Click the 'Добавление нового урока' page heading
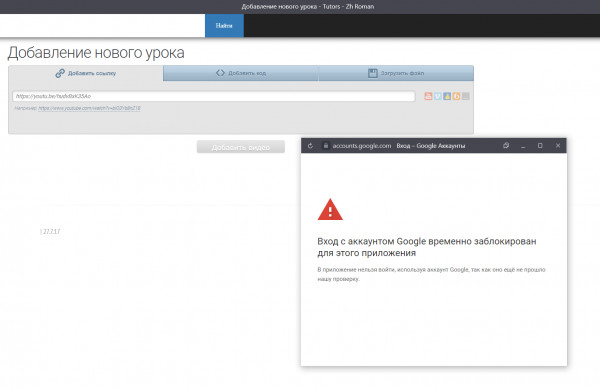The image size is (600, 388). (96, 53)
